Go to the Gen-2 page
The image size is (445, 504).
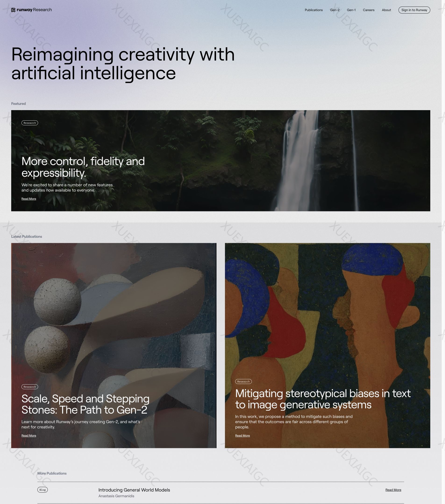click(335, 10)
